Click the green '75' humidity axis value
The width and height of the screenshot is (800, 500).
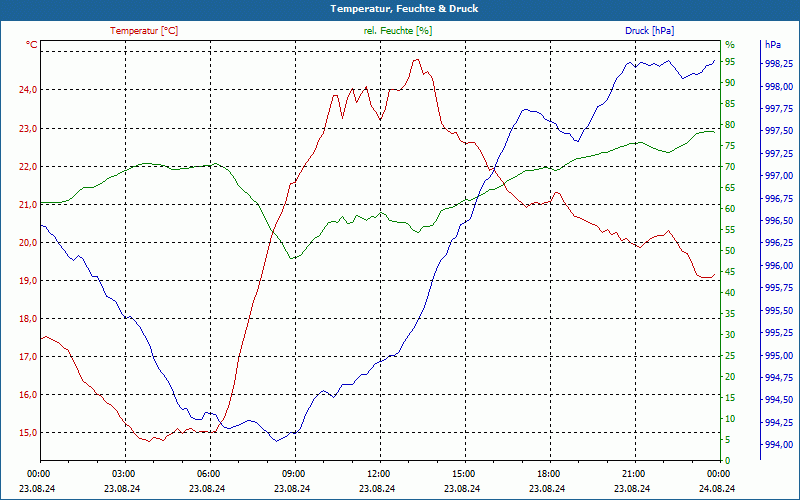tap(730, 145)
